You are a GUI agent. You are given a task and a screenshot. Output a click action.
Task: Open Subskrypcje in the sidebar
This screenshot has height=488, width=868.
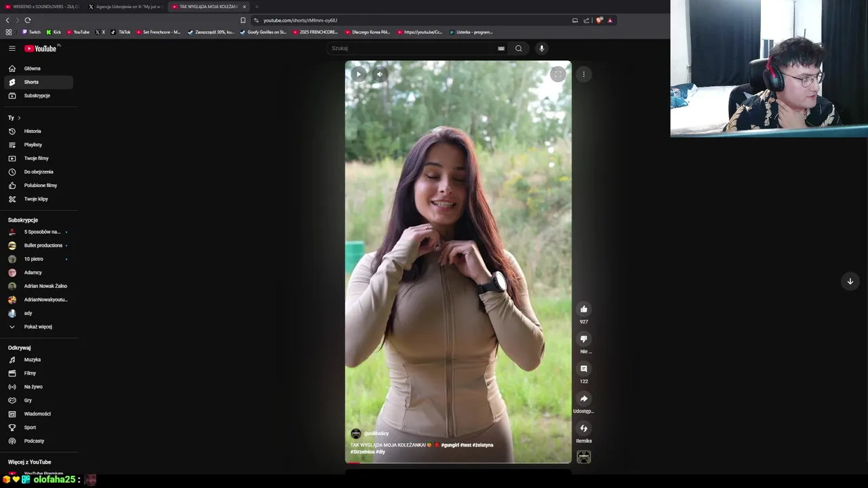point(38,96)
